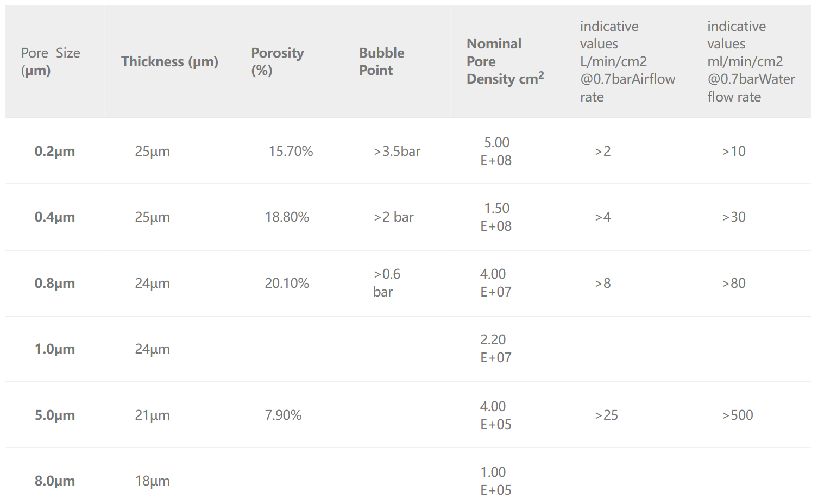Click the 0.4µm pore size cell
Viewport: 818px width, 504px height.
[55, 217]
